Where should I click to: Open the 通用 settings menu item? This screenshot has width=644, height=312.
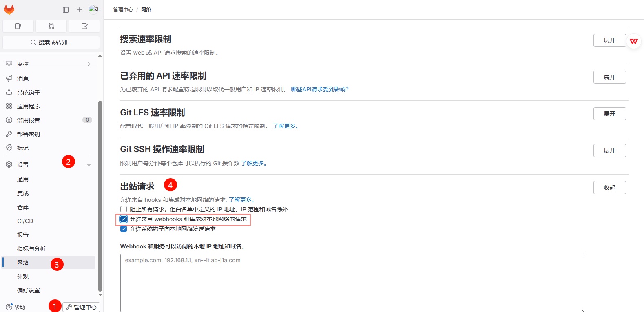pos(23,179)
